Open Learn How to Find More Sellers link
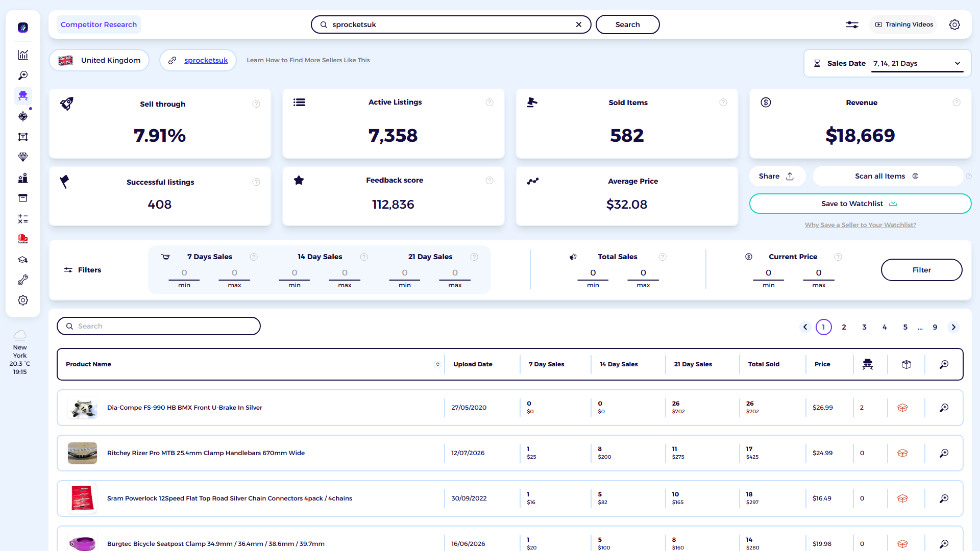Screen dimensions: 980x551 (x=308, y=60)
